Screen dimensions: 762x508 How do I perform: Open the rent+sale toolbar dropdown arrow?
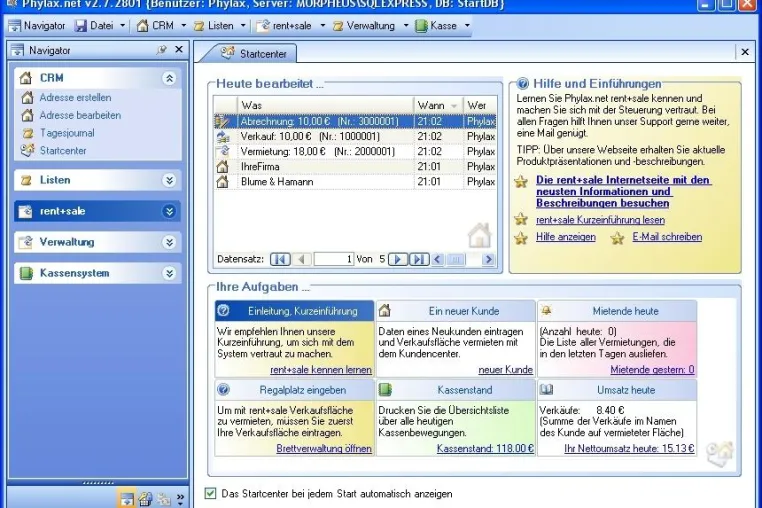[x=322, y=26]
